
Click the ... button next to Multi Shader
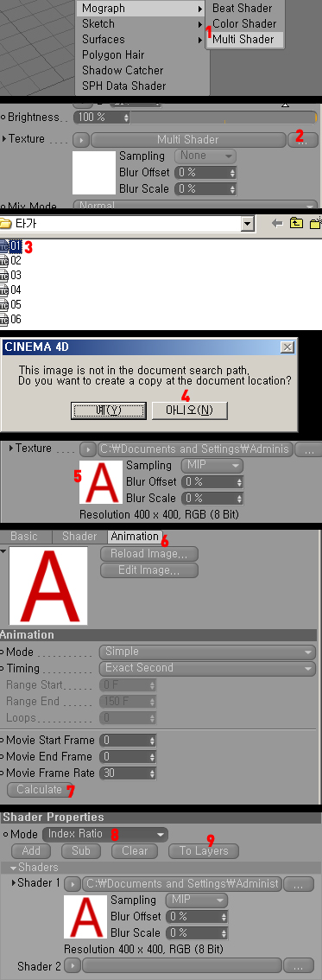(x=302, y=139)
